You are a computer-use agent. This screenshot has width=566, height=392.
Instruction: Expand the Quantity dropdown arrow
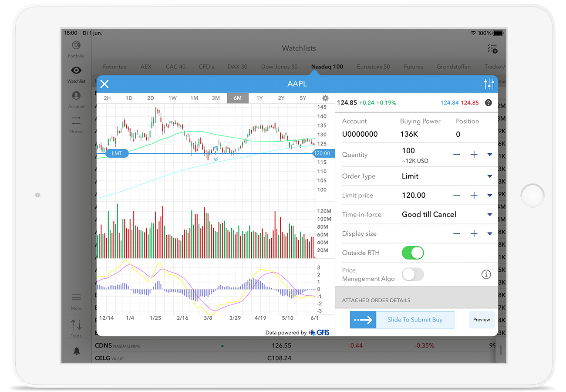click(x=490, y=155)
